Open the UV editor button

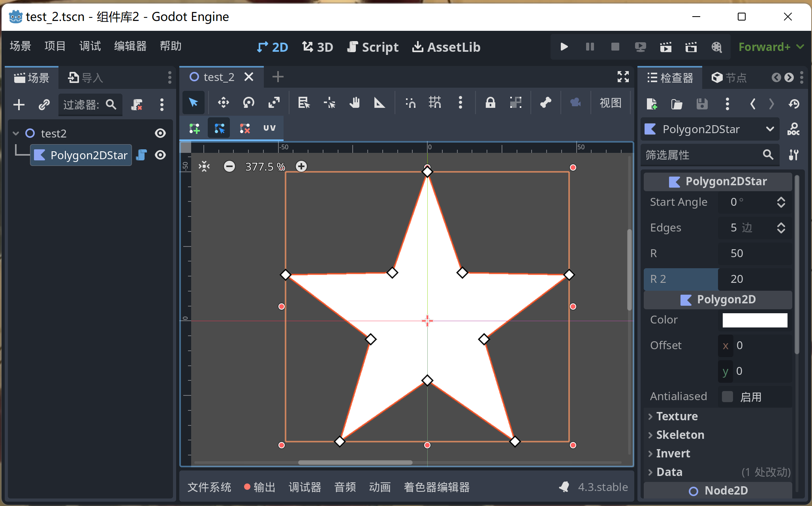click(269, 128)
